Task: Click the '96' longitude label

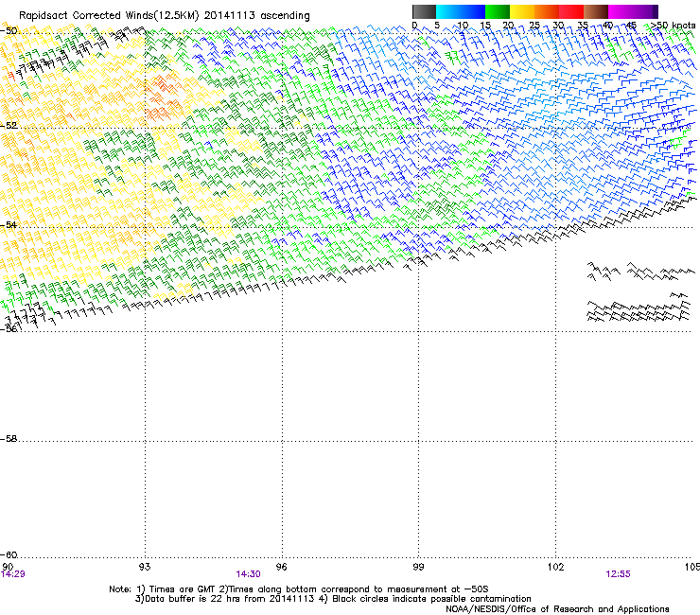Action: pyautogui.click(x=281, y=567)
